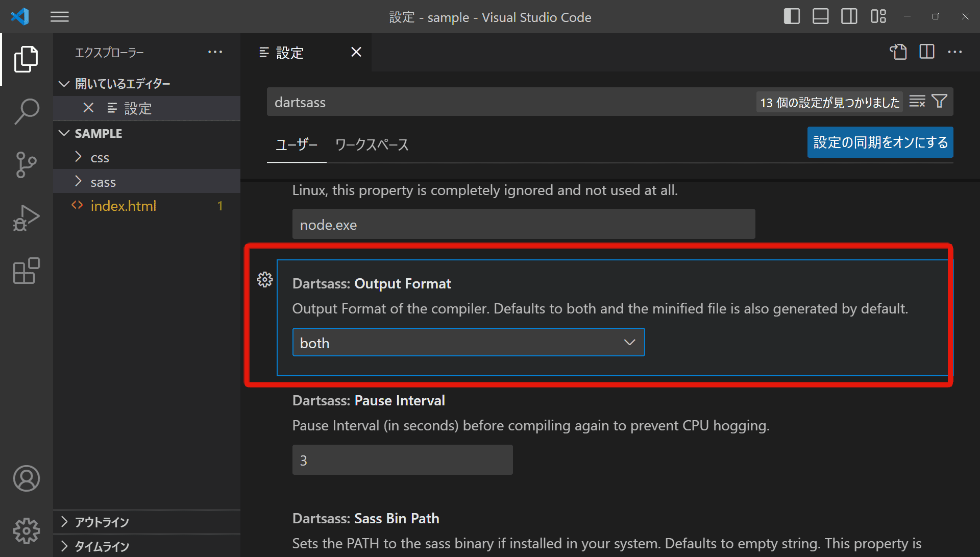
Task: Open the Search view in activity bar
Action: [x=27, y=112]
